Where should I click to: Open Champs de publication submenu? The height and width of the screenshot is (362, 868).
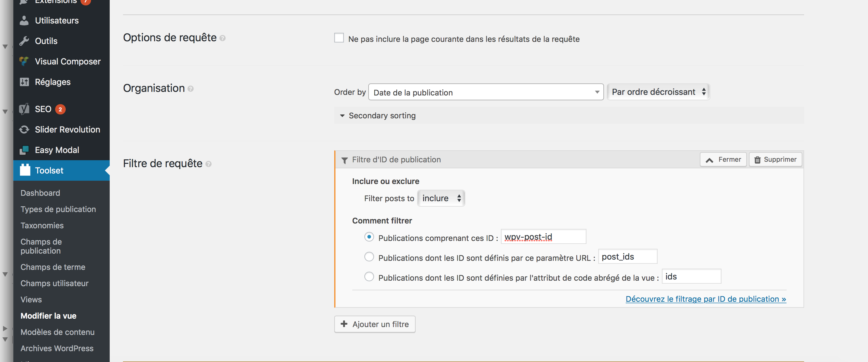click(41, 246)
